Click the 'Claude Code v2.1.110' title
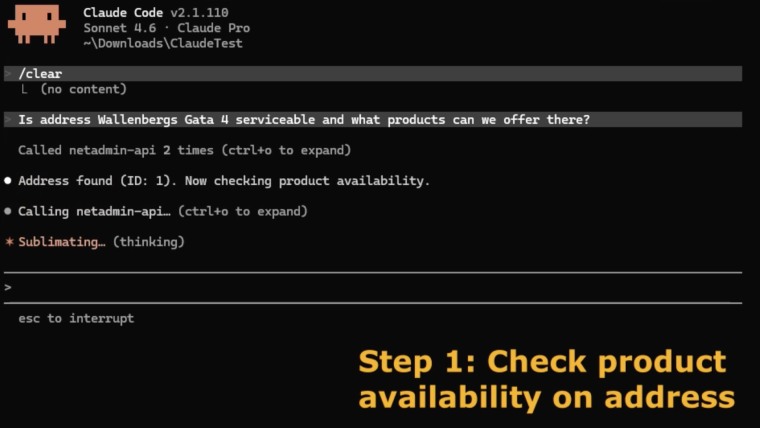This screenshot has height=428, width=760. [156, 13]
